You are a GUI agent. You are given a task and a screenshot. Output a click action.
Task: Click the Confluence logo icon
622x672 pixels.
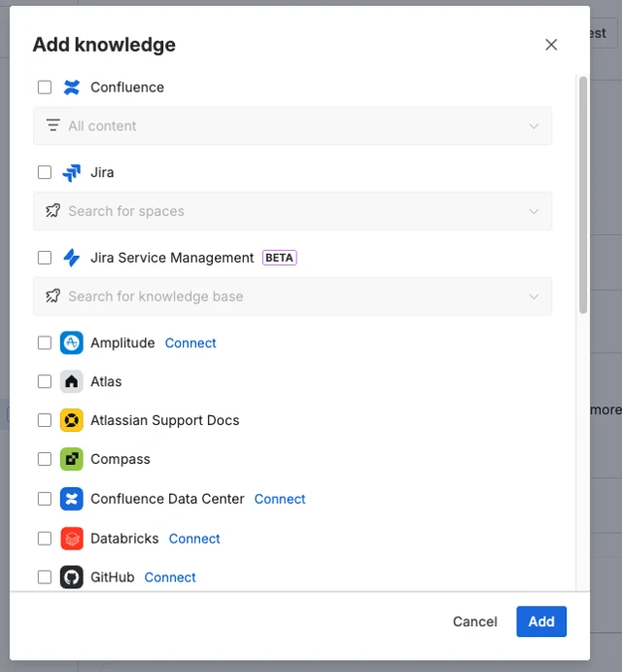[x=72, y=88]
